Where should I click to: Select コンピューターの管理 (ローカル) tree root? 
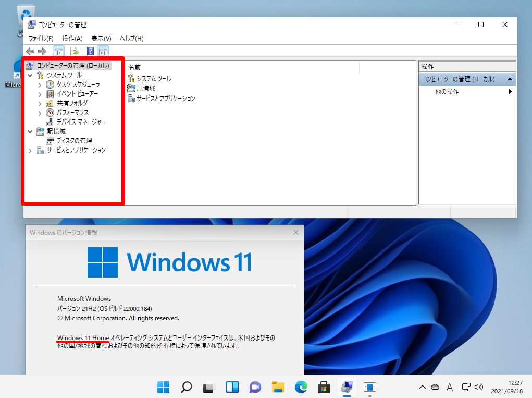(72, 66)
